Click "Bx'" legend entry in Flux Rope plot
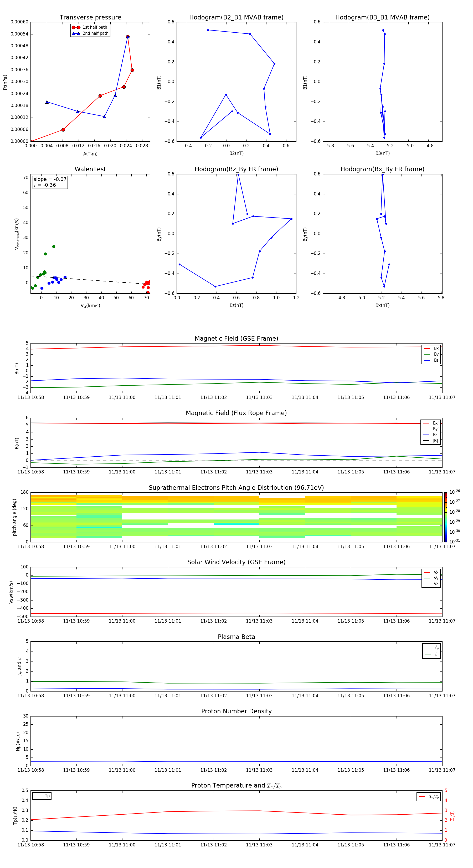Viewport: 473px width, 868px height. pyautogui.click(x=431, y=423)
